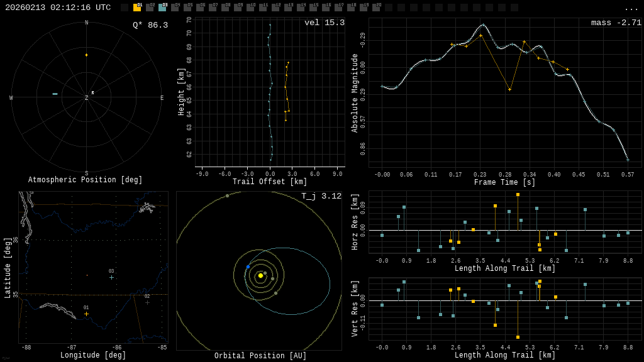644x362 pixels.
Task: Toggle the gray station 02 indicator
Action: [x=150, y=8]
